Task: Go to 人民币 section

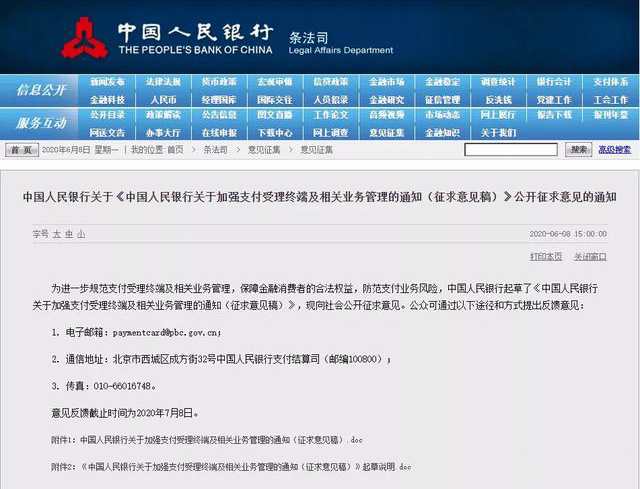Action: pos(163,100)
